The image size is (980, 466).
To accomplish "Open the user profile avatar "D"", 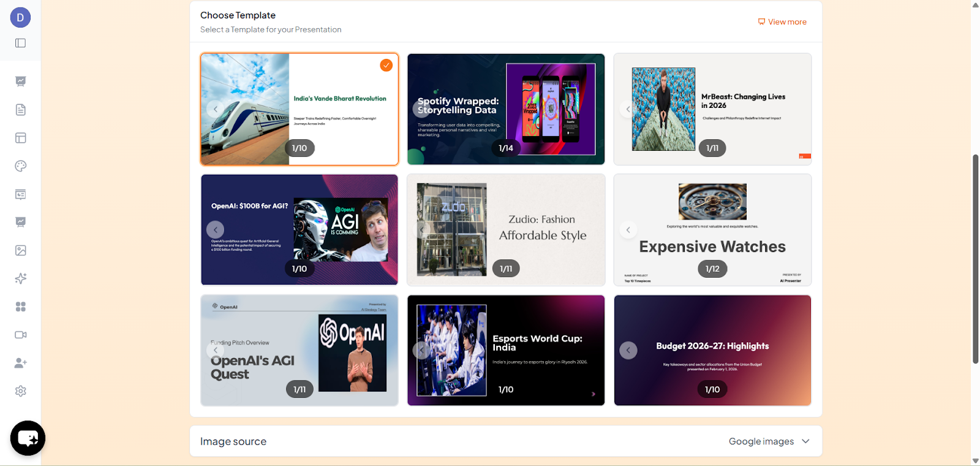I will click(20, 17).
